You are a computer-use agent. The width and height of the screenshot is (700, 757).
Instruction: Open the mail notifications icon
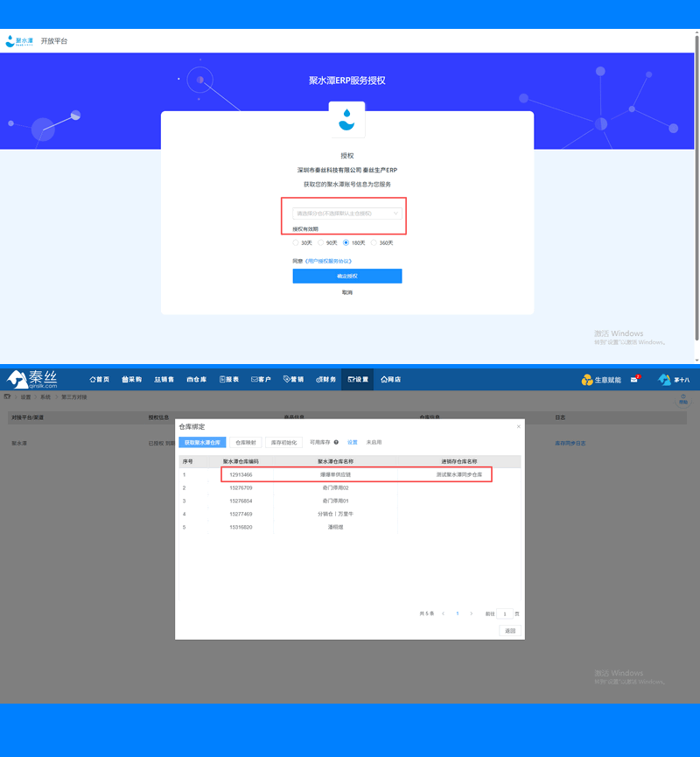[634, 380]
